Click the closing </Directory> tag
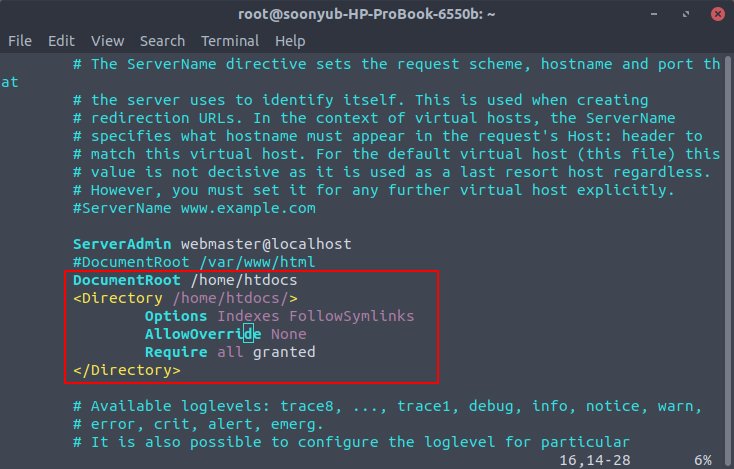 [127, 370]
